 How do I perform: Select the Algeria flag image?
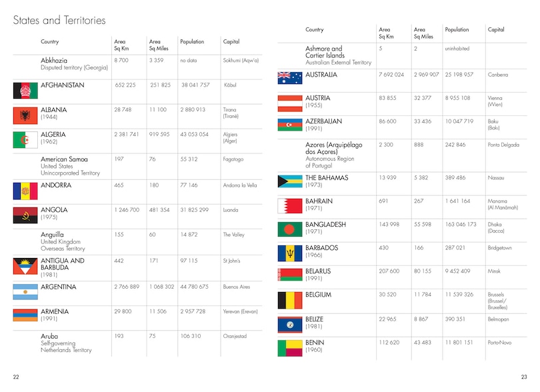tap(25, 139)
